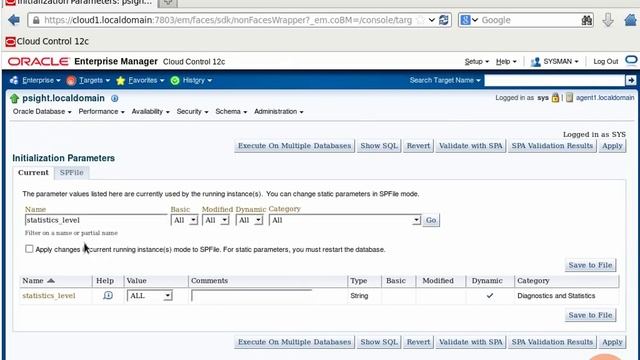Open the Enterprise menu
This screenshot has height=360, width=640.
41,80
